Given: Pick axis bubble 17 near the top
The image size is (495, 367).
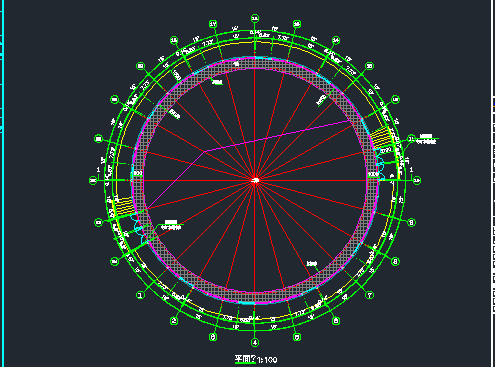Looking at the screenshot, I should click(213, 24).
